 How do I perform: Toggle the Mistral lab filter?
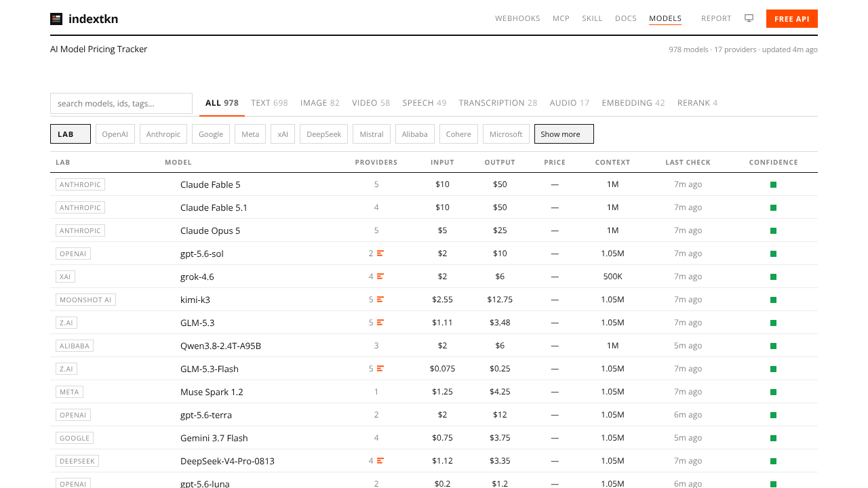coord(372,134)
